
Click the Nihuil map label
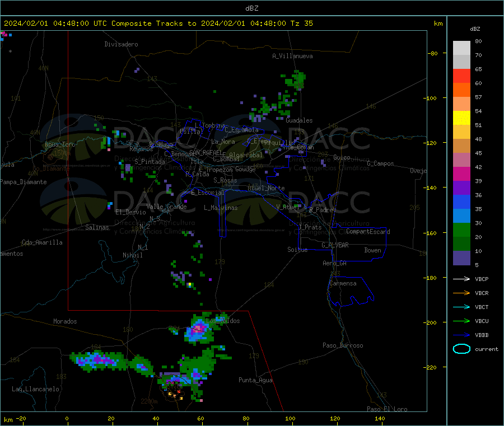132,255
